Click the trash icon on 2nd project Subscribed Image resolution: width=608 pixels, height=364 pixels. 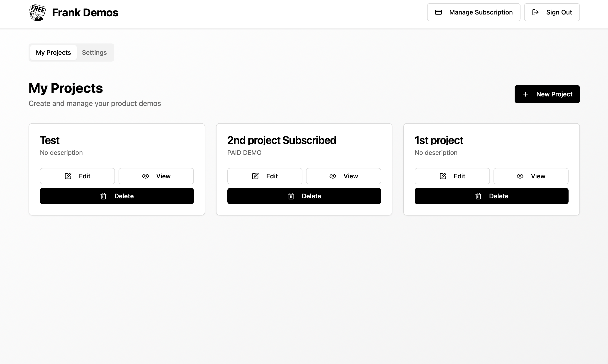[291, 196]
